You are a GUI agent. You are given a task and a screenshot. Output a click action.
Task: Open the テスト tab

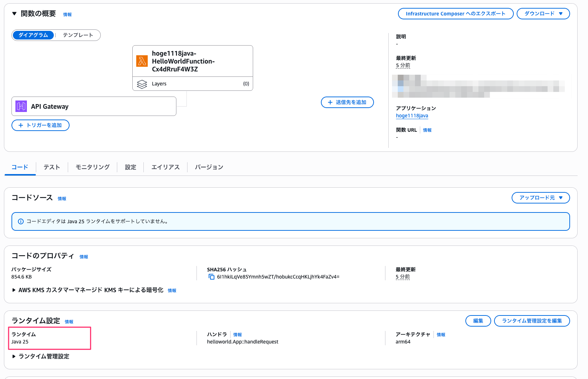pyautogui.click(x=52, y=167)
